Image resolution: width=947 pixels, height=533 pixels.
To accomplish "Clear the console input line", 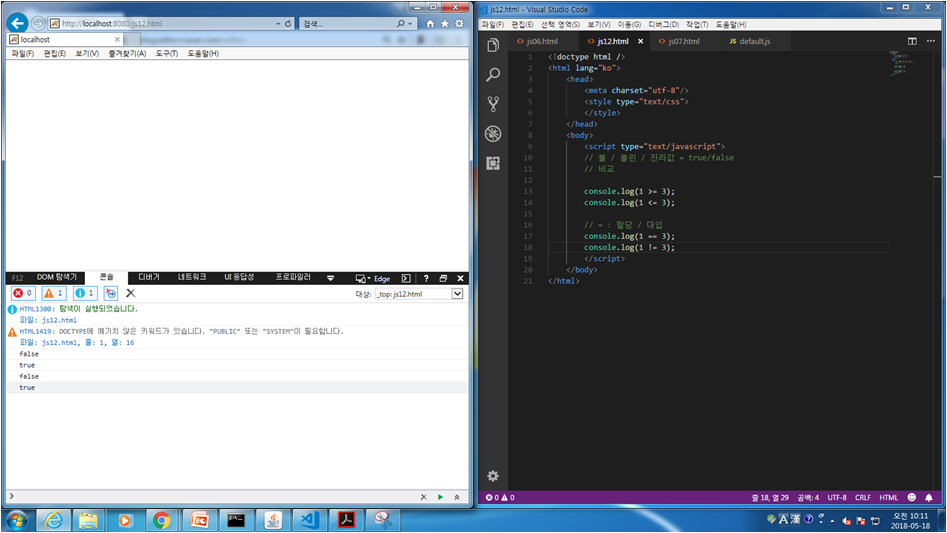I will point(423,497).
